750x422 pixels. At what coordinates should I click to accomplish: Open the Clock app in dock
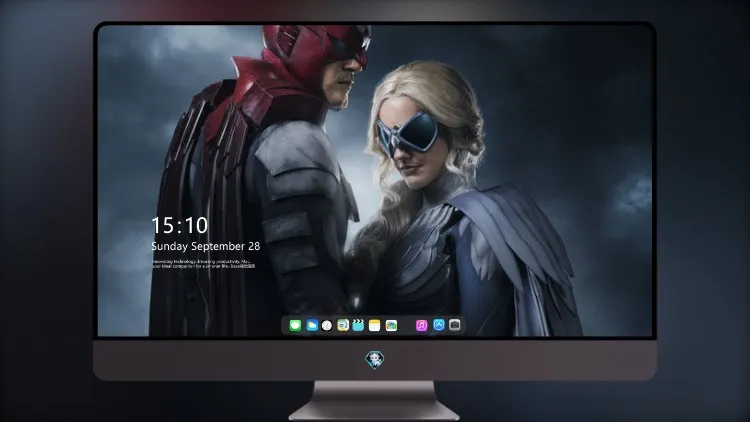pos(327,325)
